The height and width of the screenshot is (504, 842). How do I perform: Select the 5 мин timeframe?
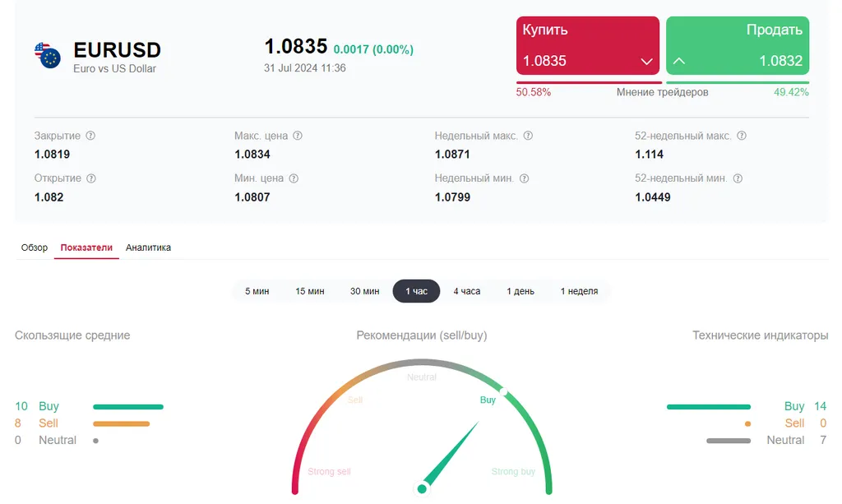click(257, 291)
